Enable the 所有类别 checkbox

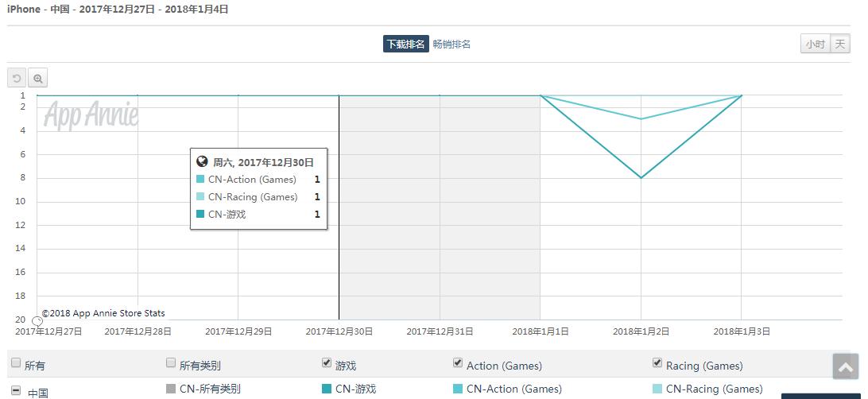171,363
